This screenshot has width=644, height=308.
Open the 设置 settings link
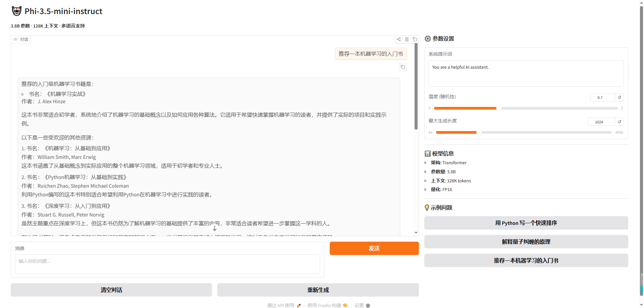362,305
